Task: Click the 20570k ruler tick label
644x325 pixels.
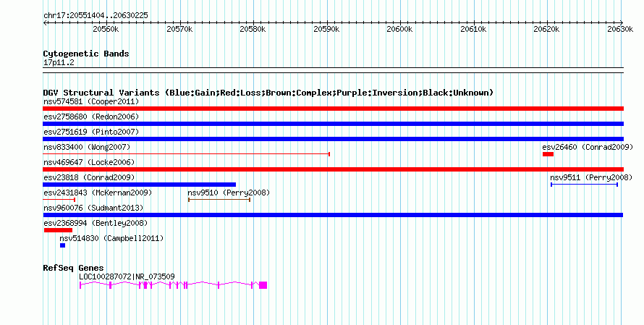Action: [179, 29]
